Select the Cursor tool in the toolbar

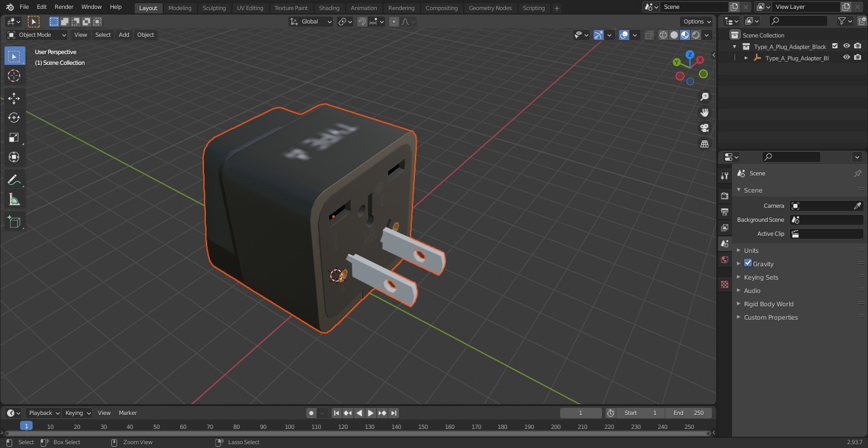pos(14,76)
